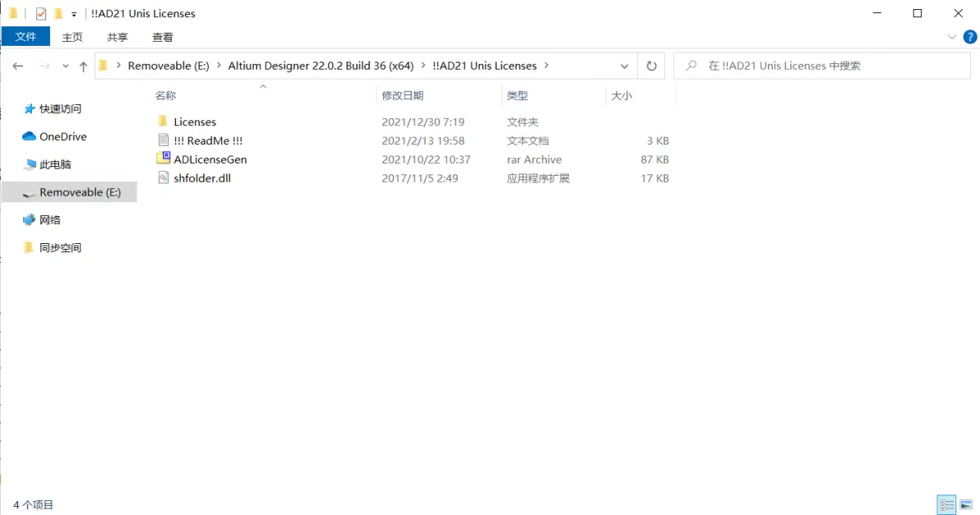Expand chevron after Removeable (E:) breadcrumb

(219, 66)
